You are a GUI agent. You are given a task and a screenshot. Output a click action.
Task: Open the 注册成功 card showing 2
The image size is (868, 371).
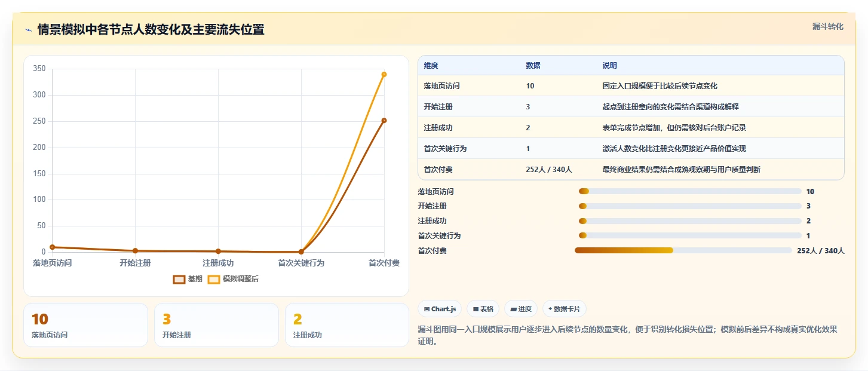tap(347, 325)
